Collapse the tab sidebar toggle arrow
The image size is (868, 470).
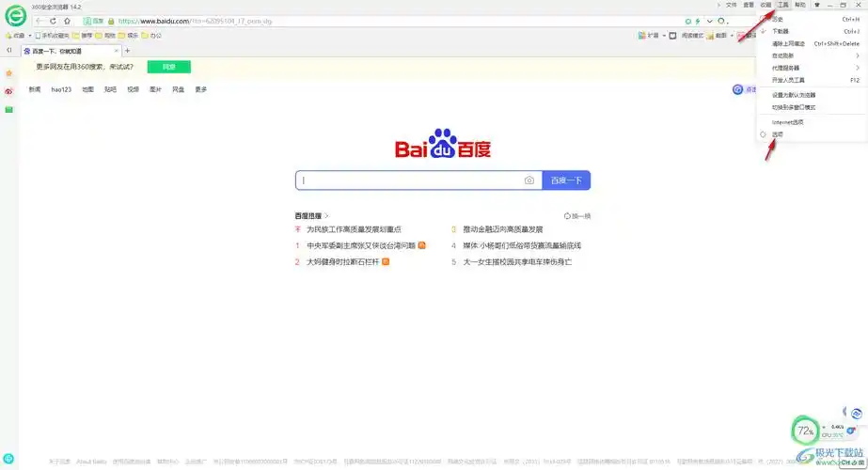click(9, 51)
